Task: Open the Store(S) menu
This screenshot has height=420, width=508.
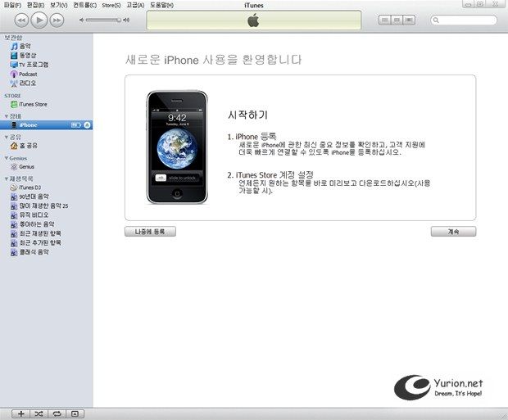Action: (111, 5)
